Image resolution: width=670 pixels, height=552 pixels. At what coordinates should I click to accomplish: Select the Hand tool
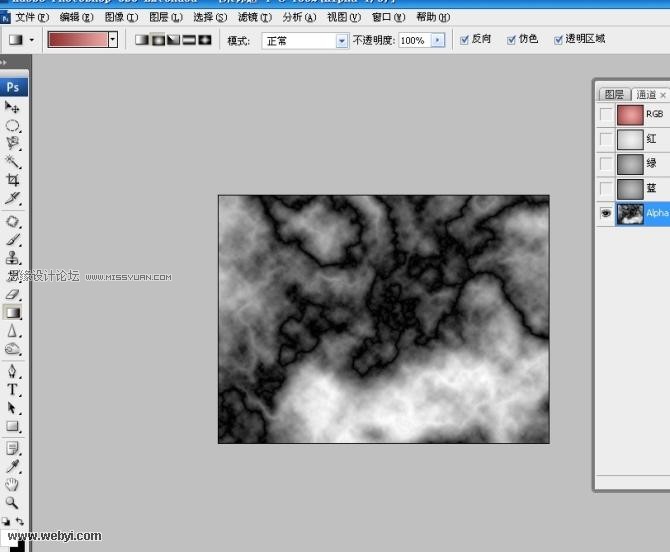point(12,485)
